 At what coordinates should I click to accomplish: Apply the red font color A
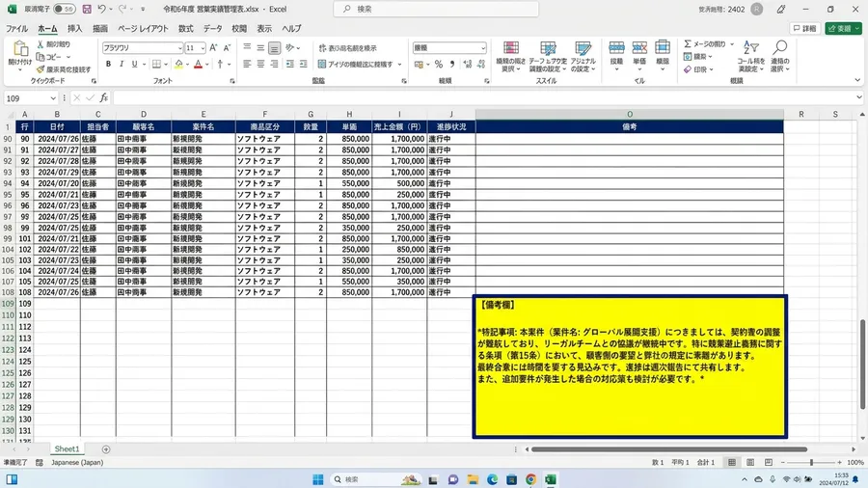coord(198,65)
